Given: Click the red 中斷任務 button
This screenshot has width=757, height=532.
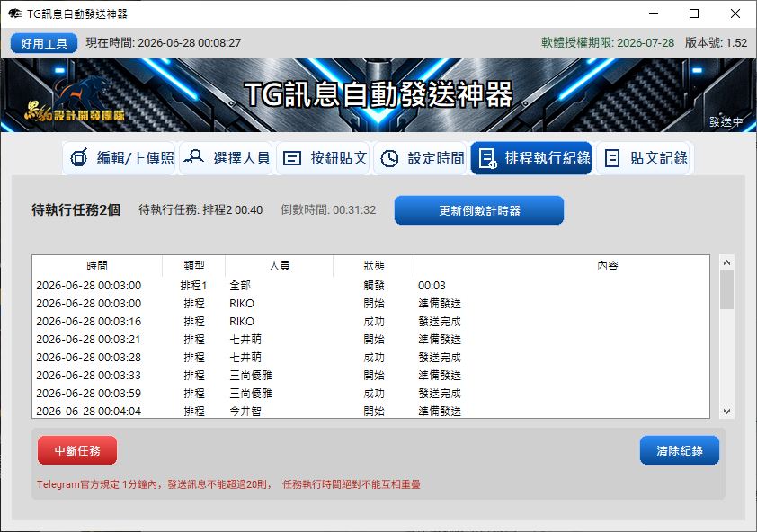Looking at the screenshot, I should [77, 450].
